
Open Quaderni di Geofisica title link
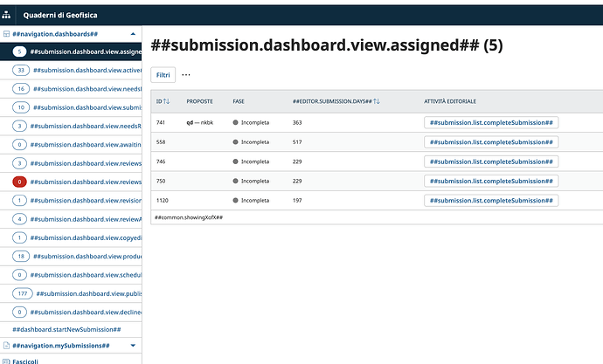point(60,15)
